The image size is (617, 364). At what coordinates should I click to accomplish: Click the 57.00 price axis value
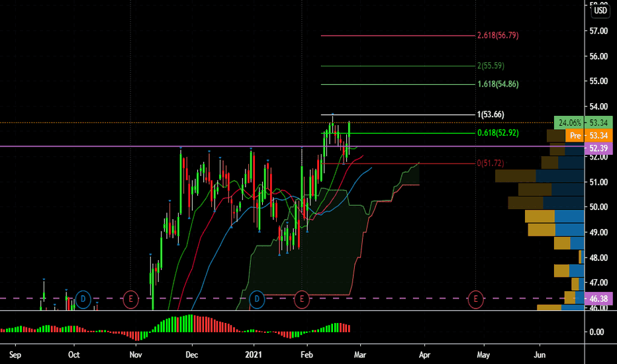click(598, 31)
